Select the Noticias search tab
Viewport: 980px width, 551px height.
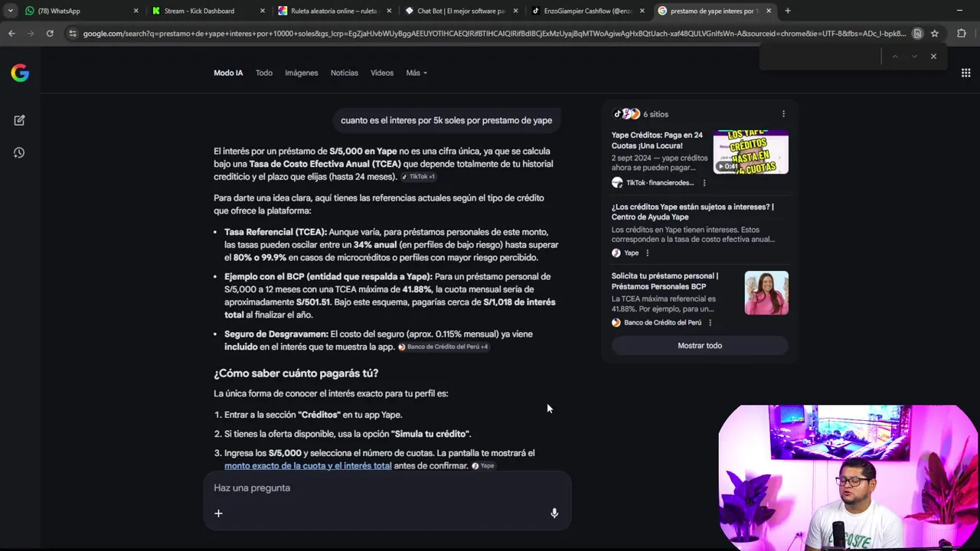[x=345, y=73]
